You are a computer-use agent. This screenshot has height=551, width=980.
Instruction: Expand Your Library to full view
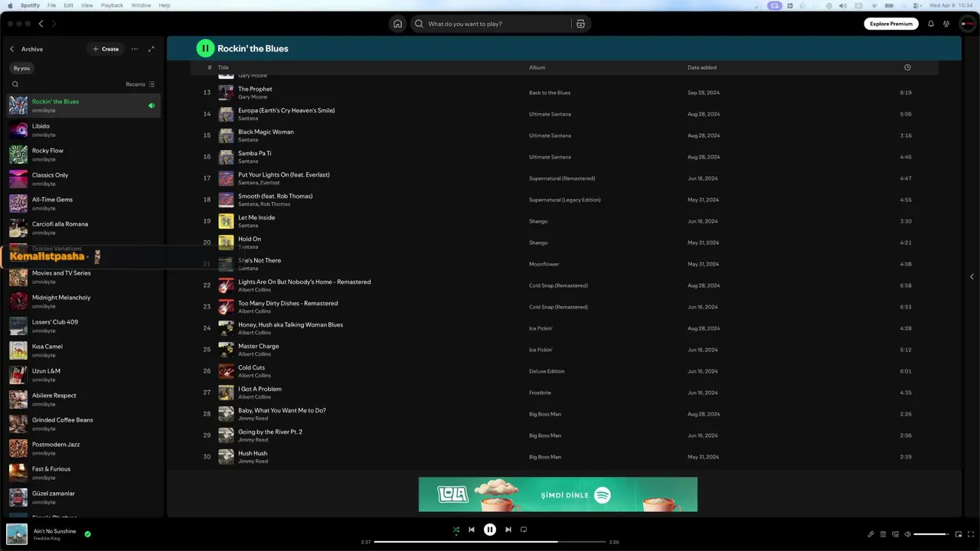tap(151, 49)
